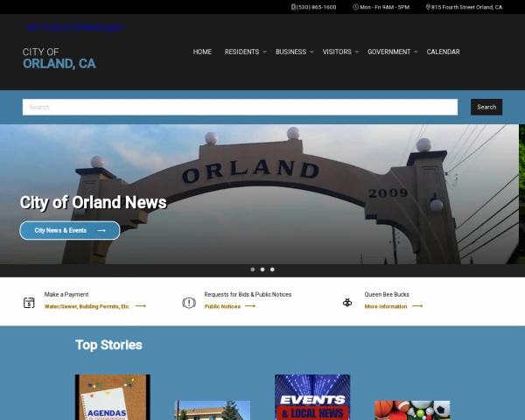525x420 pixels.
Task: Call the (530) 865-1600 phone number
Action: click(x=316, y=7)
